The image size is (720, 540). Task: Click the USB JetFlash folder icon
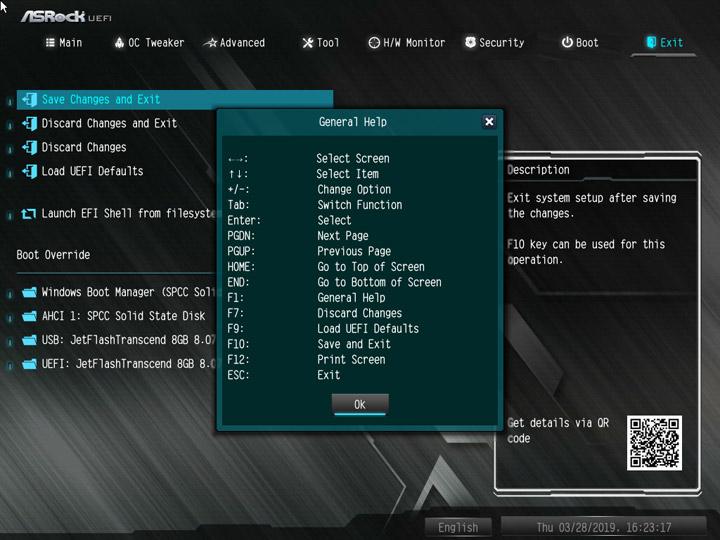click(29, 340)
